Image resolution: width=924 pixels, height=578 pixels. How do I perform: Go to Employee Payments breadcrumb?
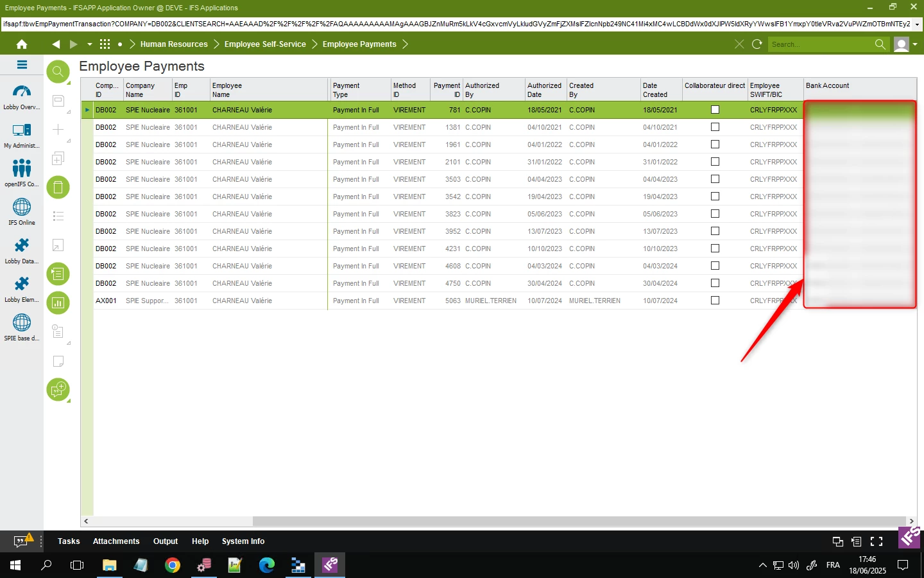[359, 44]
